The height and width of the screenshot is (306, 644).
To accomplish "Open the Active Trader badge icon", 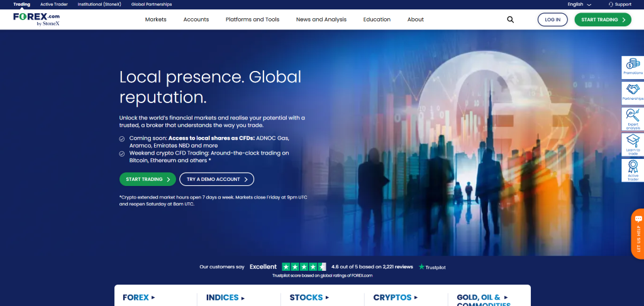I will pyautogui.click(x=633, y=170).
